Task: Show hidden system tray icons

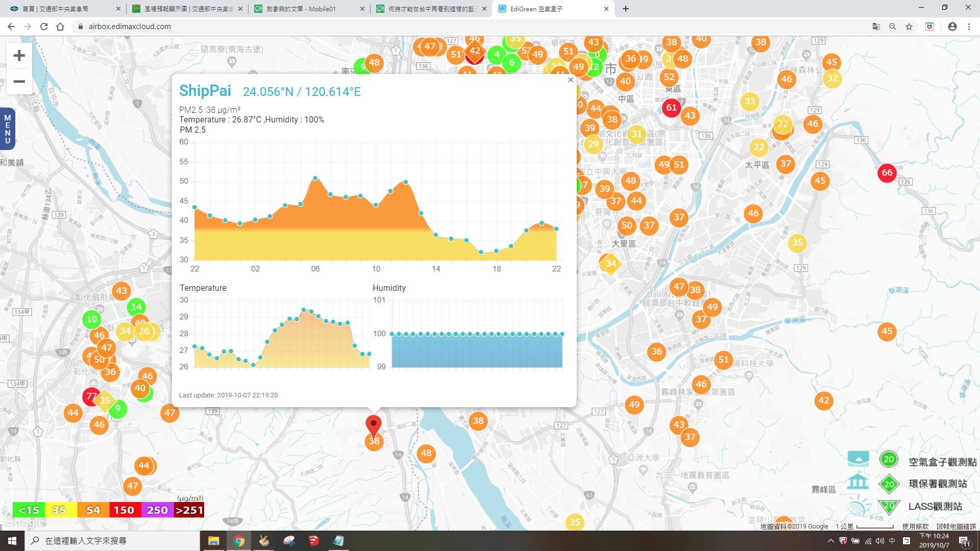Action: click(830, 541)
